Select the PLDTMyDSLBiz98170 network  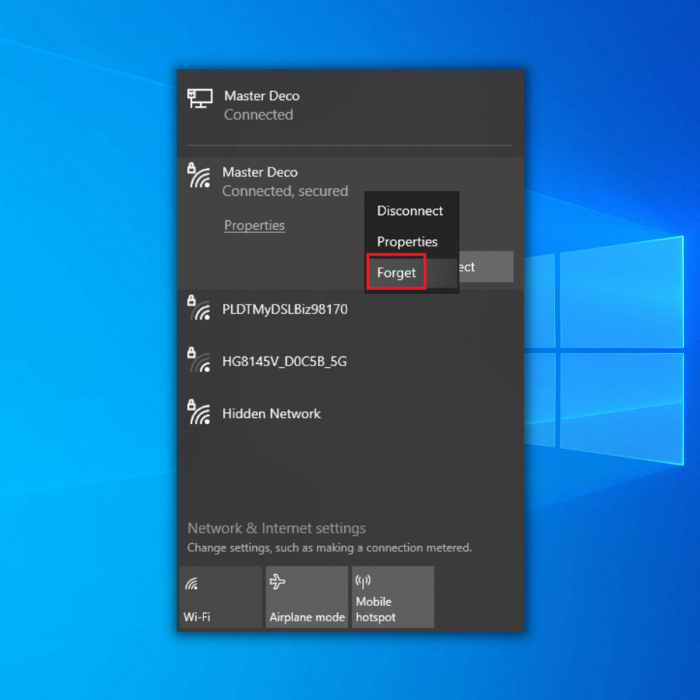click(x=350, y=308)
